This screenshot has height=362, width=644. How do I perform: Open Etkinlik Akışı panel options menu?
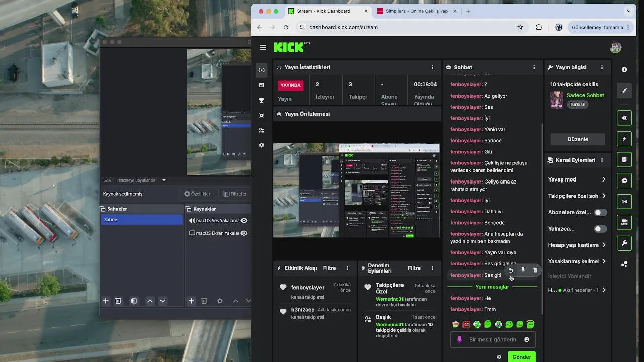click(x=347, y=268)
